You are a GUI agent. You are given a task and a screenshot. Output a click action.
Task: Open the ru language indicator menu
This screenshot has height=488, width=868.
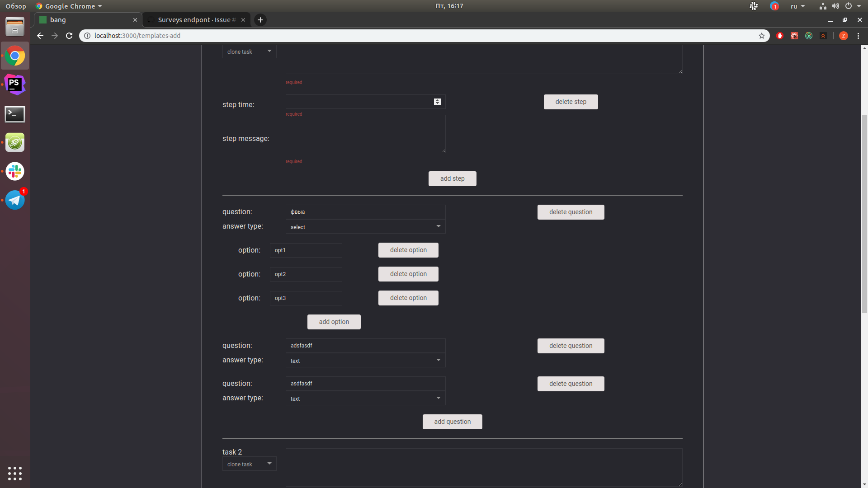[797, 6]
